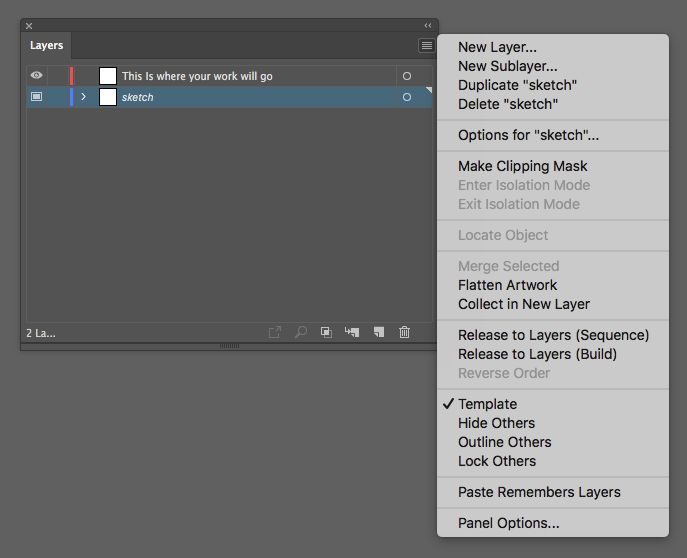Toggle visibility eye of top layer

pyautogui.click(x=36, y=75)
